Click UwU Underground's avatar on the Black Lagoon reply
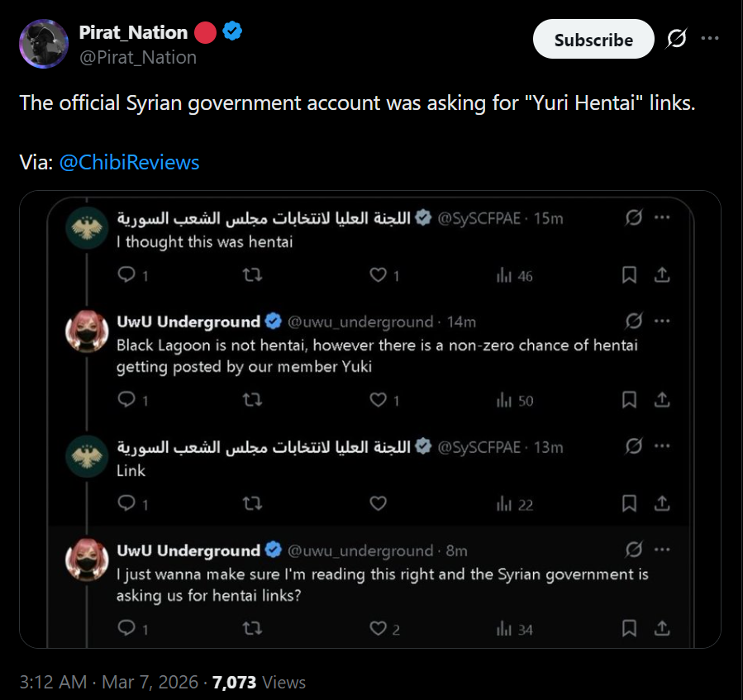The image size is (743, 700). [x=87, y=331]
